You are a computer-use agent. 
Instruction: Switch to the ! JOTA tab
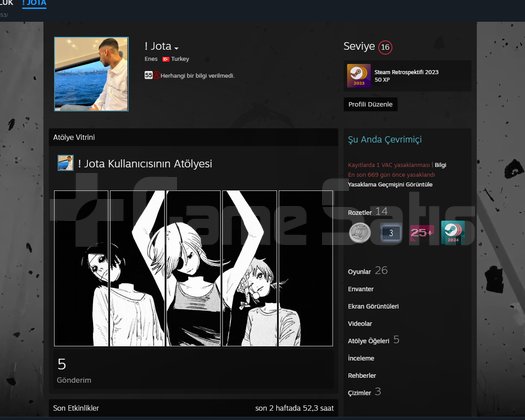(34, 4)
